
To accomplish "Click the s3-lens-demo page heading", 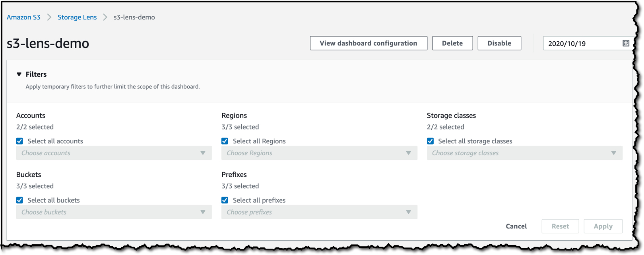I will click(x=48, y=43).
